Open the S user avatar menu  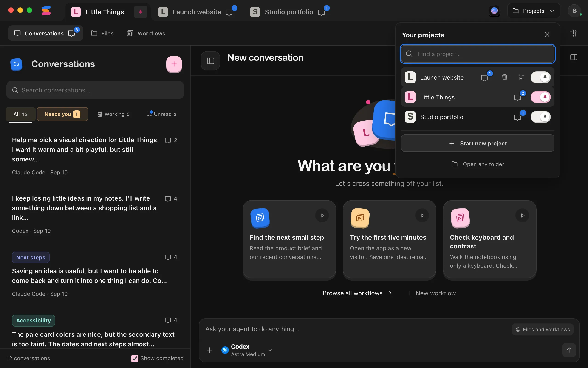[574, 11]
